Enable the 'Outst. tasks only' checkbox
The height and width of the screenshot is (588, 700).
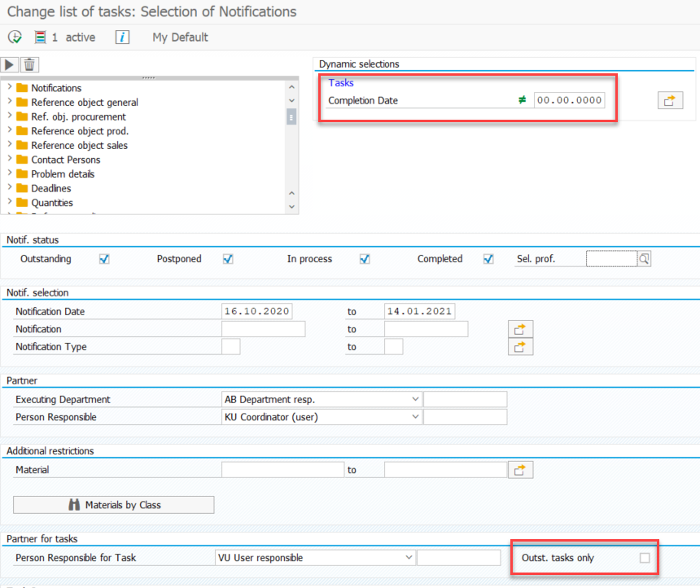pyautogui.click(x=645, y=558)
